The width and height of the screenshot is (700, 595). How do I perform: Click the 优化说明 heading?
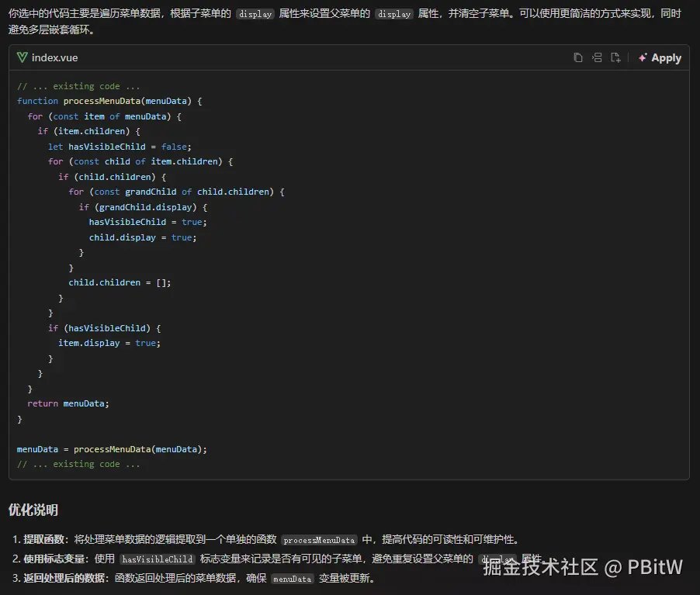33,510
